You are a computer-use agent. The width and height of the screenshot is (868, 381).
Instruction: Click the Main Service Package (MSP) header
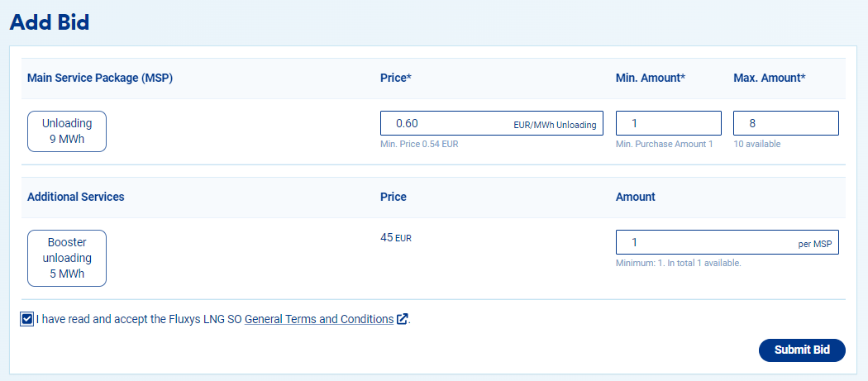(x=99, y=78)
